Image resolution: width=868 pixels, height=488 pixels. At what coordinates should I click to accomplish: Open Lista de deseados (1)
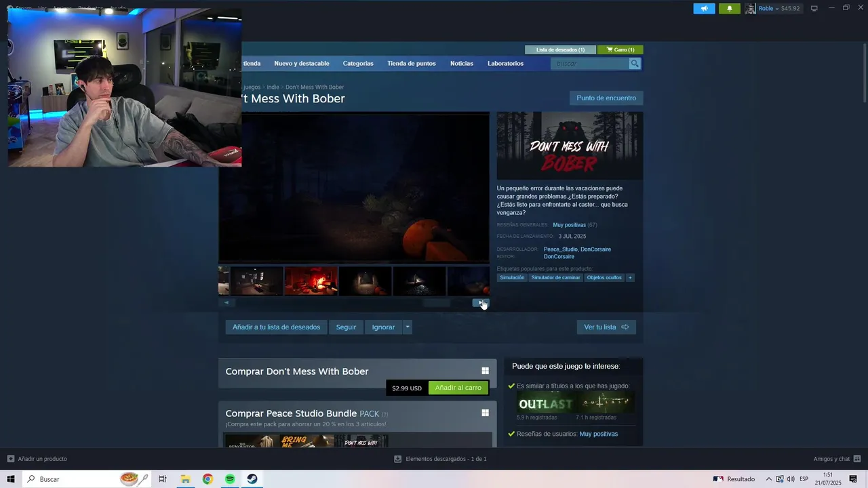[x=560, y=49]
